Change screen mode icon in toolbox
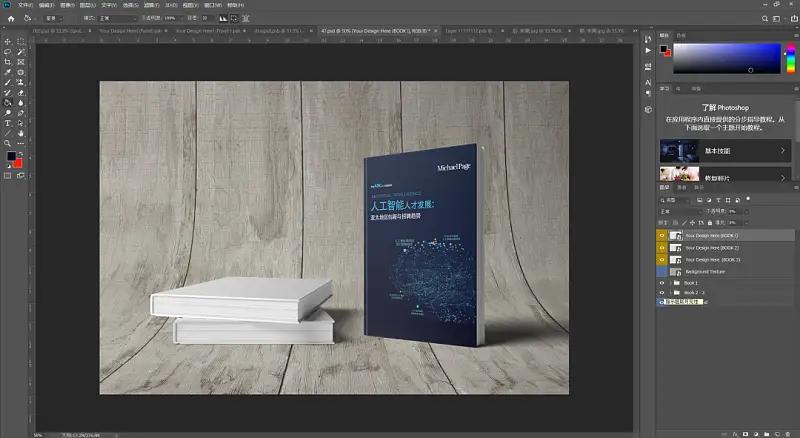The width and height of the screenshot is (800, 438). tap(21, 176)
